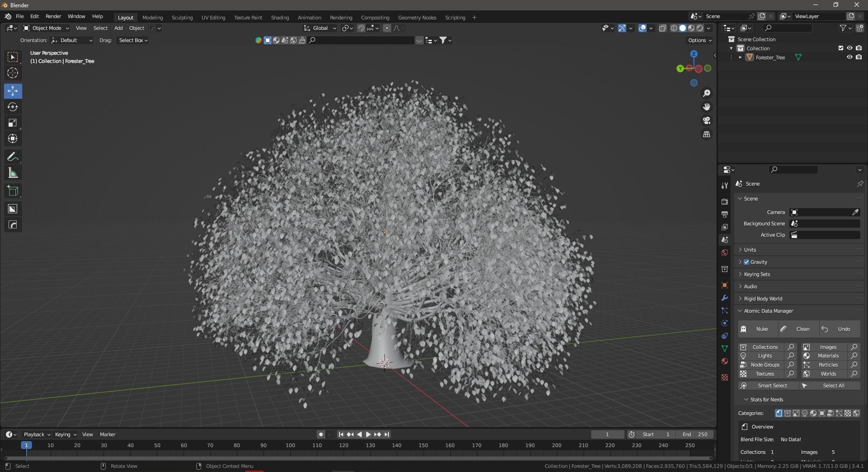The image size is (868, 472).
Task: Select the Add Cube tool
Action: tap(13, 191)
